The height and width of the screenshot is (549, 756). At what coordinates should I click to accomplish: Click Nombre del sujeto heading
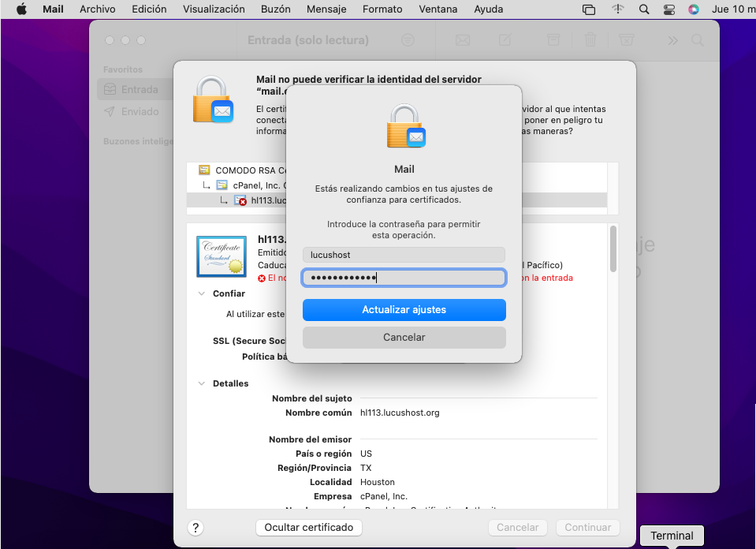(x=312, y=398)
